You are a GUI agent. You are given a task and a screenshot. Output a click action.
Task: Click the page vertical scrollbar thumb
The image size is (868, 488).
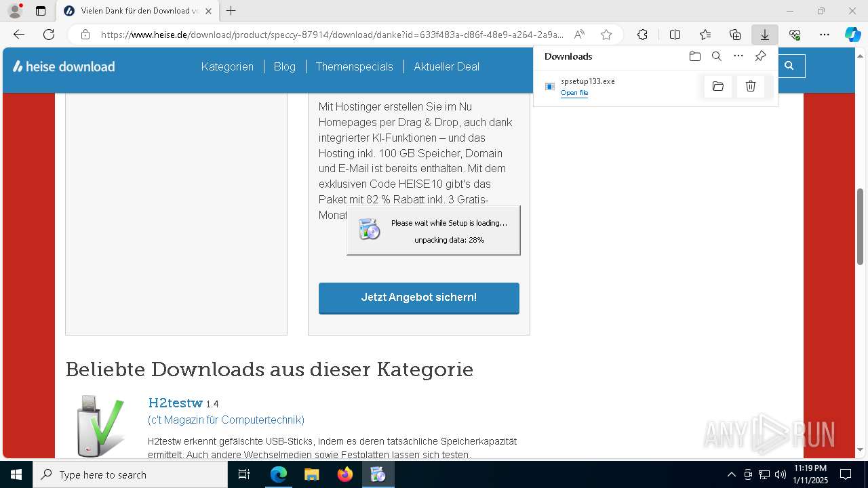pyautogui.click(x=860, y=226)
